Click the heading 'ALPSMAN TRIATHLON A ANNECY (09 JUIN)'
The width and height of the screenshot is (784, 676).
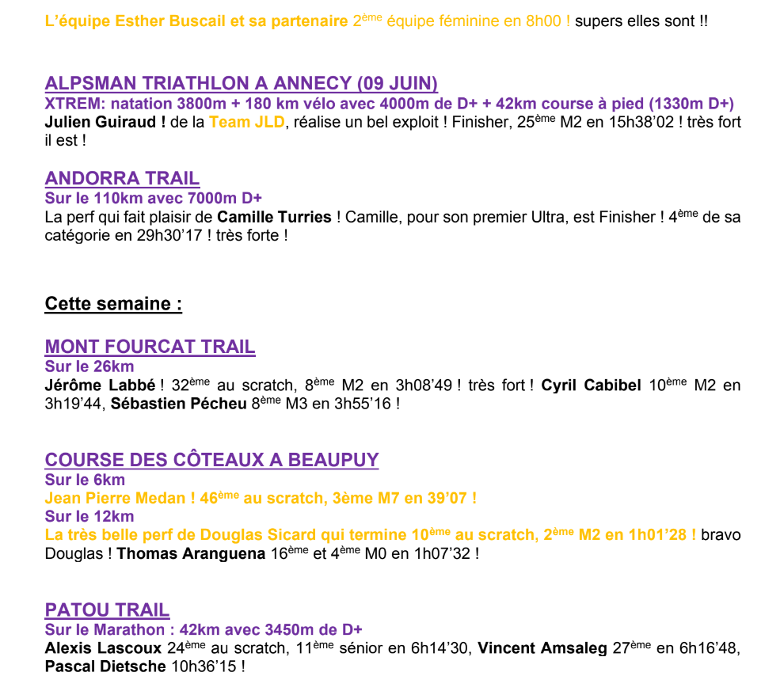(241, 83)
